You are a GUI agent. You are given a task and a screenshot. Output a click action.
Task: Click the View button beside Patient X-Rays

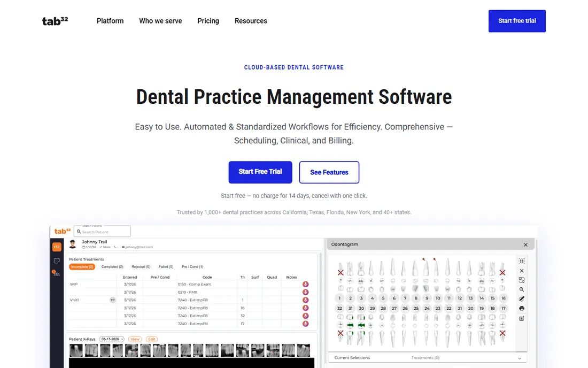tap(135, 339)
